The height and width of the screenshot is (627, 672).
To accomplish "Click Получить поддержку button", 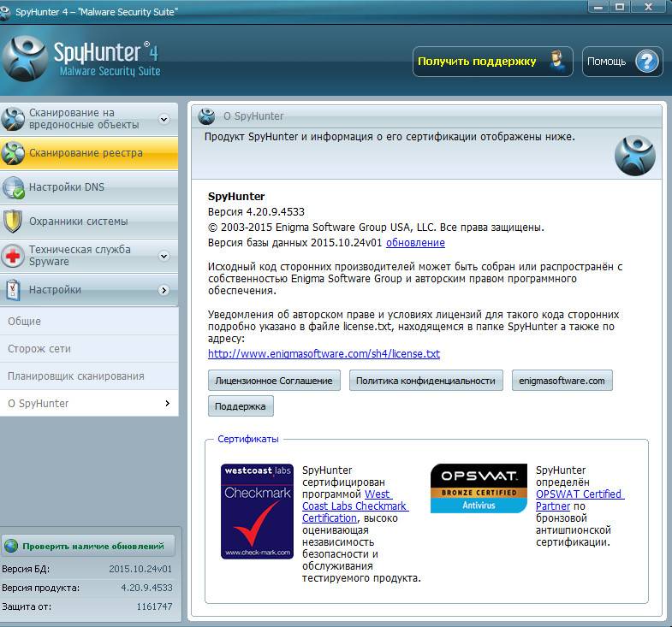I will pyautogui.click(x=493, y=62).
